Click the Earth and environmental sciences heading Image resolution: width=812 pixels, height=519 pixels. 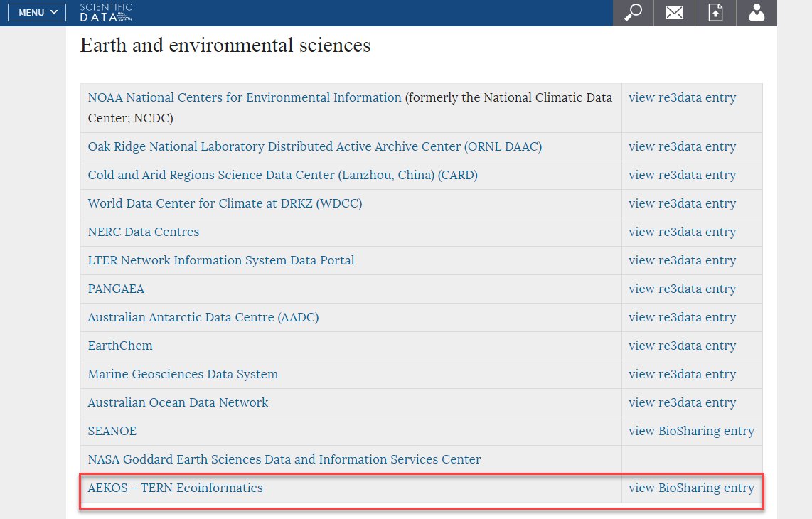(225, 46)
